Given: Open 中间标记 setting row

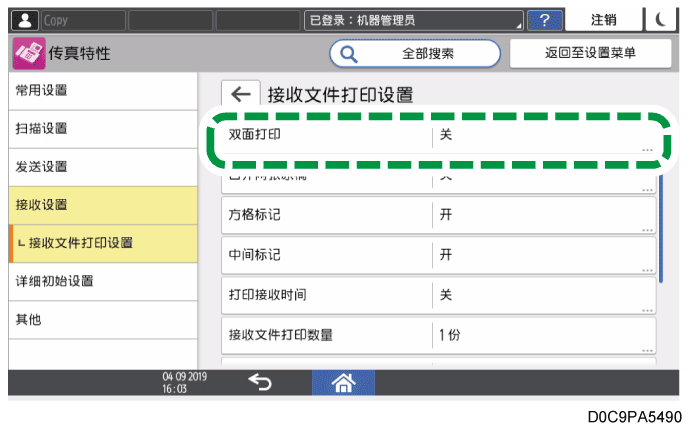Looking at the screenshot, I should [438, 255].
